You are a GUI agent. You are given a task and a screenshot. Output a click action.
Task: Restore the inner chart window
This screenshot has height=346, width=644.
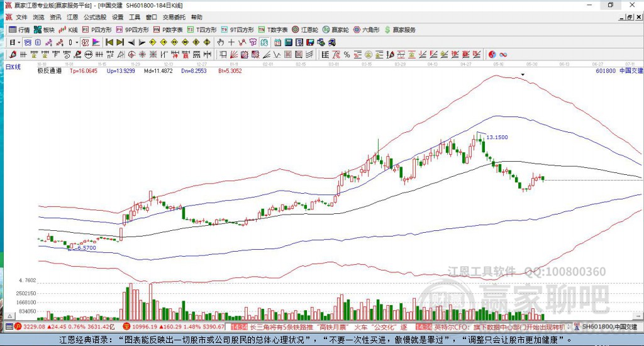(630, 17)
